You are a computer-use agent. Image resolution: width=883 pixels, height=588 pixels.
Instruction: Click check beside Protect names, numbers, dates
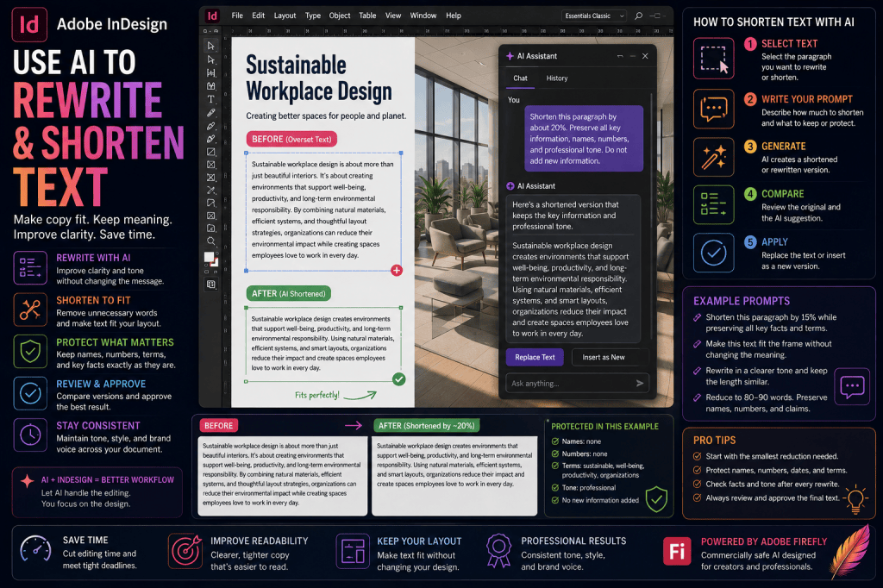697,470
